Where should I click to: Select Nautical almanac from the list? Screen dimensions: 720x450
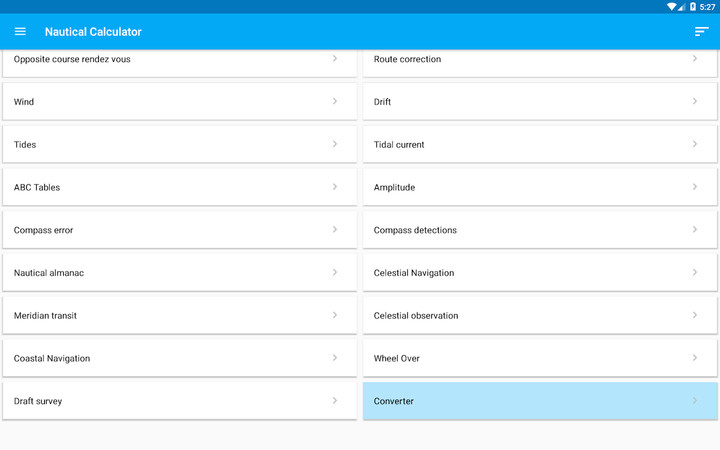pos(179,273)
